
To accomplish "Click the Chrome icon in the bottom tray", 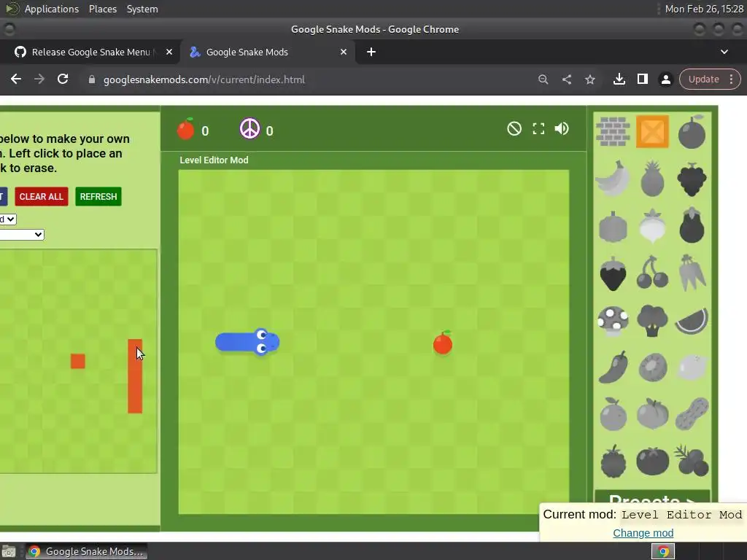I will tap(662, 551).
